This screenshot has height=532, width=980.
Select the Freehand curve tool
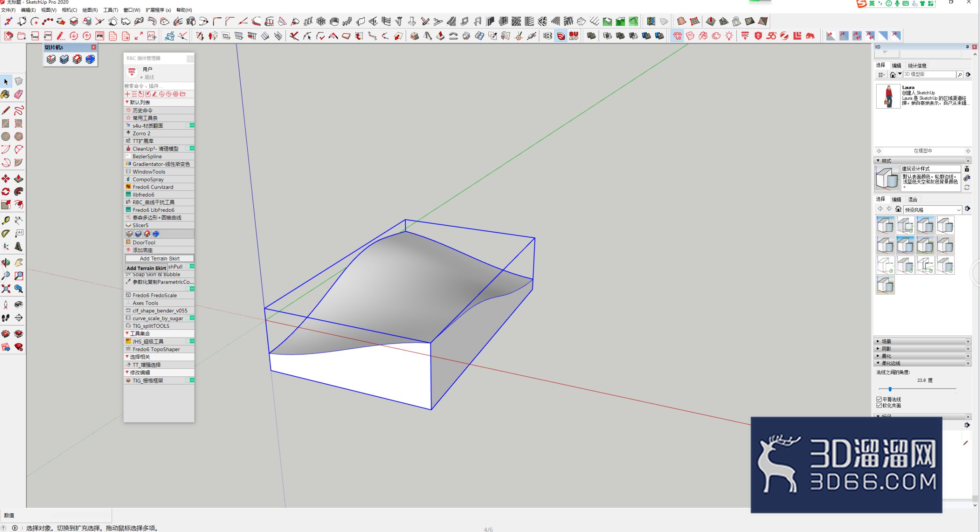[19, 110]
